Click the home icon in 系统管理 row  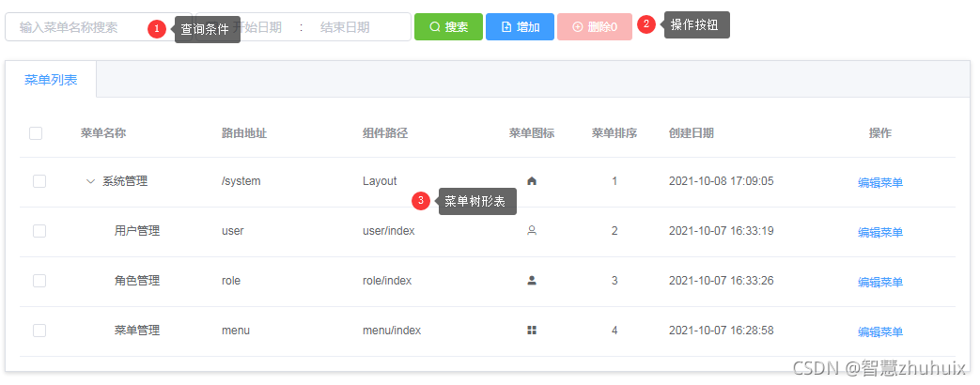pyautogui.click(x=532, y=181)
